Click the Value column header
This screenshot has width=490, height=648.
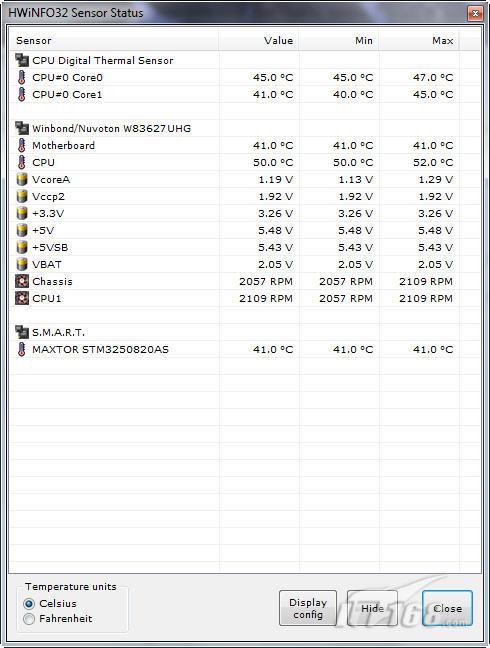(x=259, y=40)
